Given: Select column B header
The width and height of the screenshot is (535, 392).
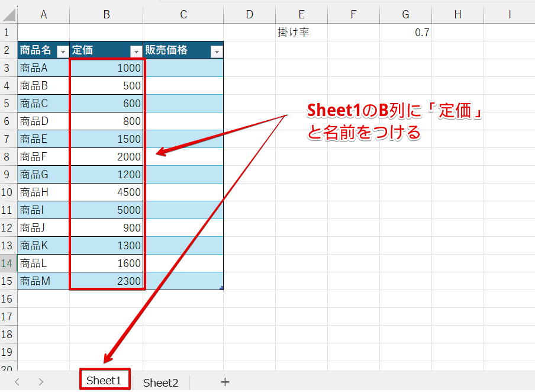Looking at the screenshot, I should (x=106, y=15).
